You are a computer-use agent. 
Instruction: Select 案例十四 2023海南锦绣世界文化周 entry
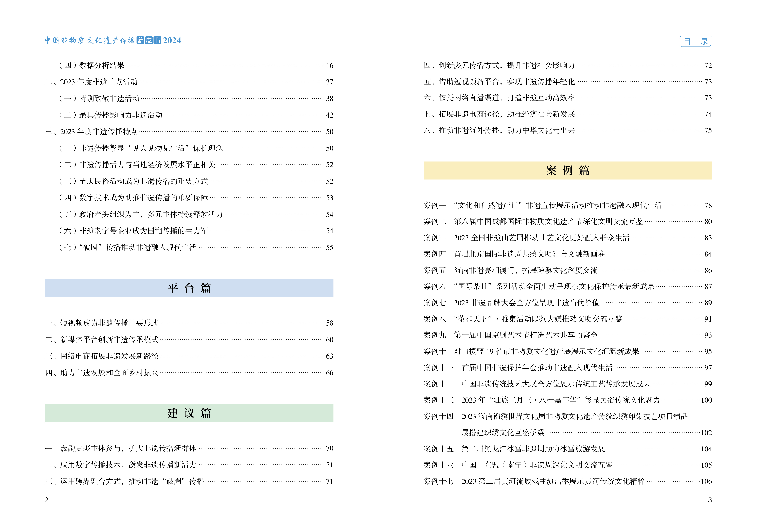556,416
